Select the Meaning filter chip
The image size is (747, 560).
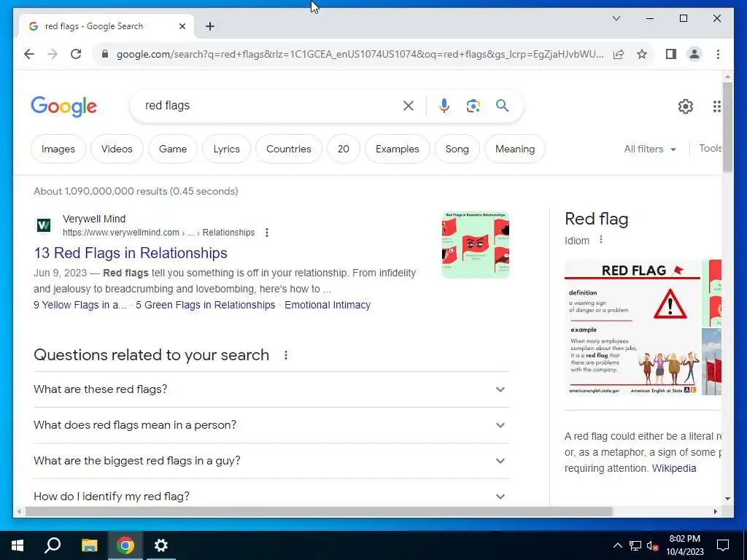point(515,149)
